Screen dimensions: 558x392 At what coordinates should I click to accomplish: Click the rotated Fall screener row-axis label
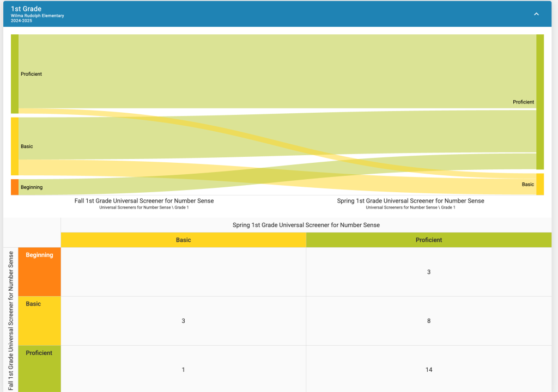point(11,320)
